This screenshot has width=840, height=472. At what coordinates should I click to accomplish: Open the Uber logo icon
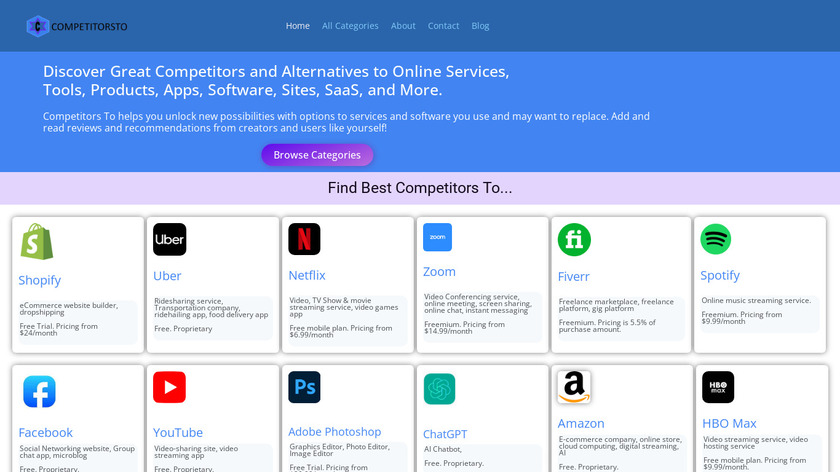click(x=170, y=239)
